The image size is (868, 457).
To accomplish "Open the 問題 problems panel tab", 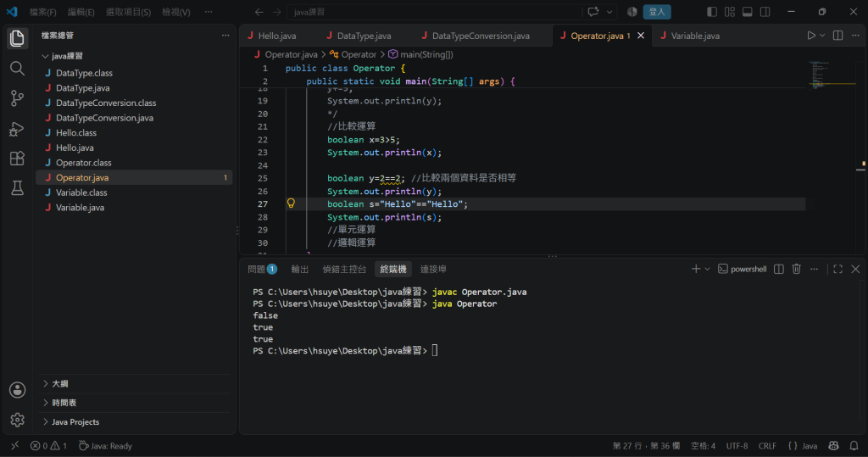I will pyautogui.click(x=262, y=269).
